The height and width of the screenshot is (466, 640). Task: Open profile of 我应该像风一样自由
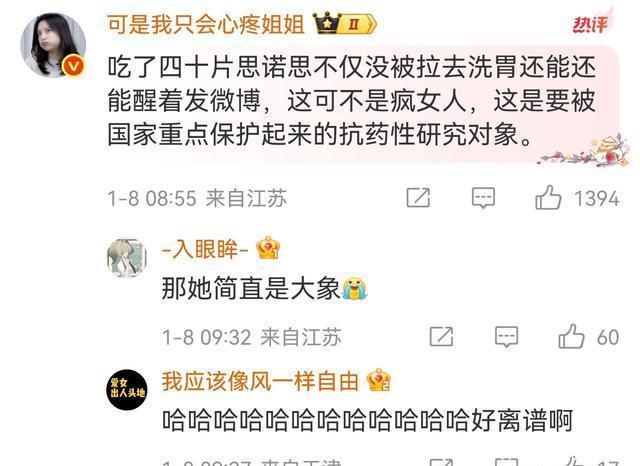(260, 381)
